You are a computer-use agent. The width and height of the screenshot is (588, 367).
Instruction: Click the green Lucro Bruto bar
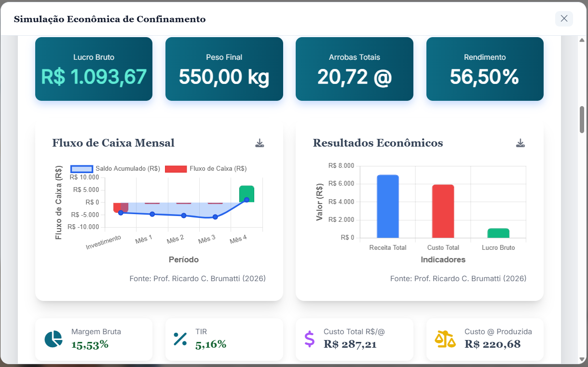(x=498, y=233)
